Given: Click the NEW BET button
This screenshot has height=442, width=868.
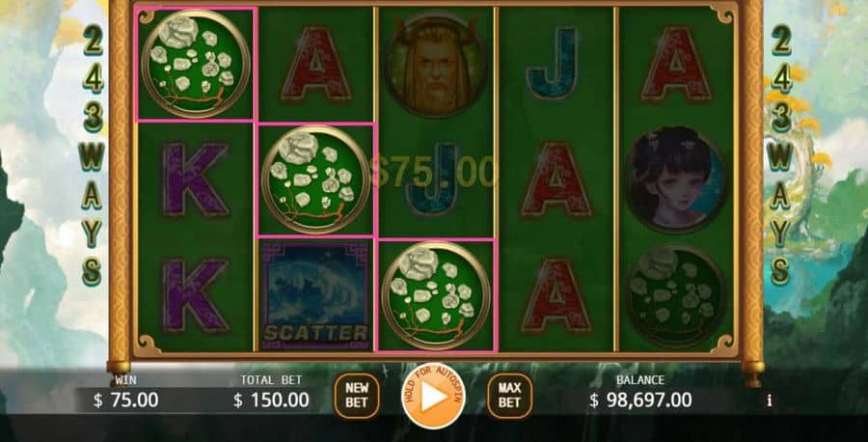Looking at the screenshot, I should click(x=357, y=396).
